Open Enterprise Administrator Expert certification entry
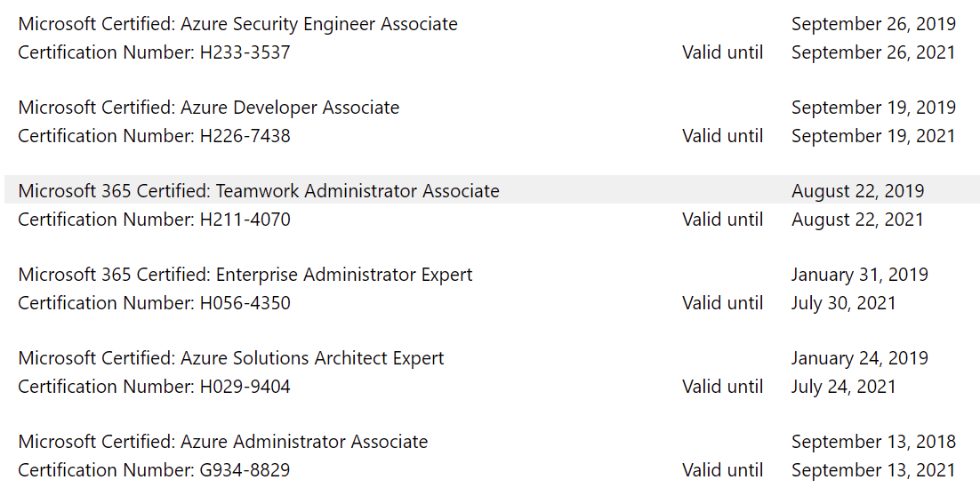 point(245,275)
